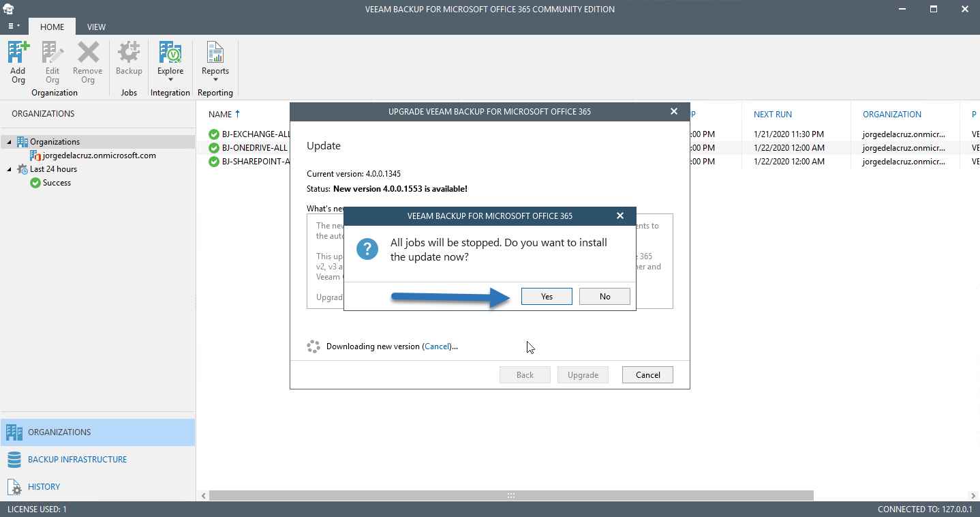Click the left scroll arrow of the jobs list
This screenshot has height=517, width=980.
coord(202,496)
